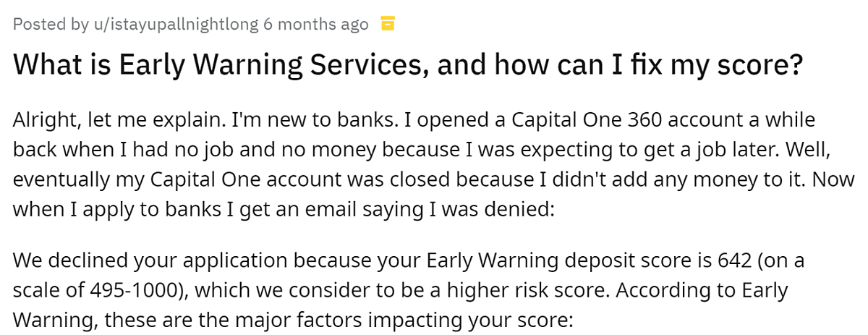Click the yellow archived post icon
The width and height of the screenshot is (868, 335).
[388, 24]
